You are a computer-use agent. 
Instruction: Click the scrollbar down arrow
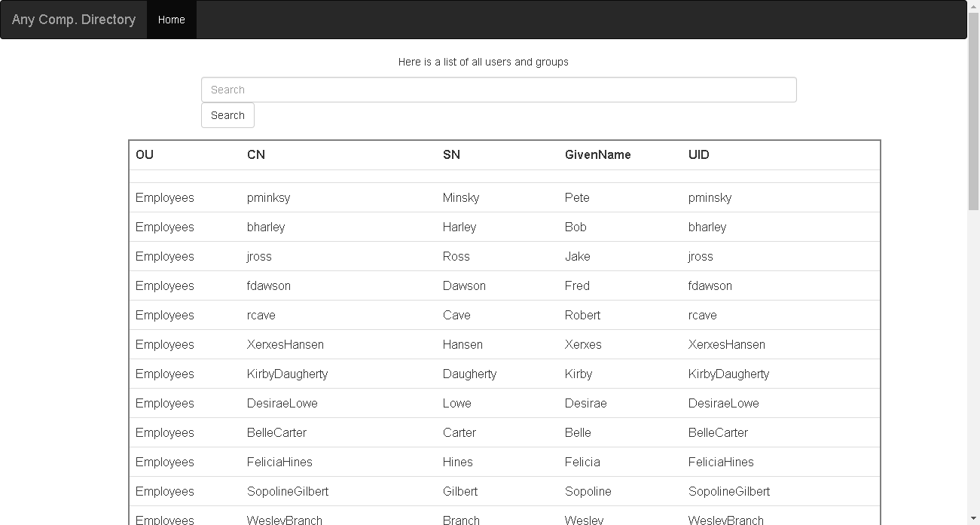click(x=973, y=518)
